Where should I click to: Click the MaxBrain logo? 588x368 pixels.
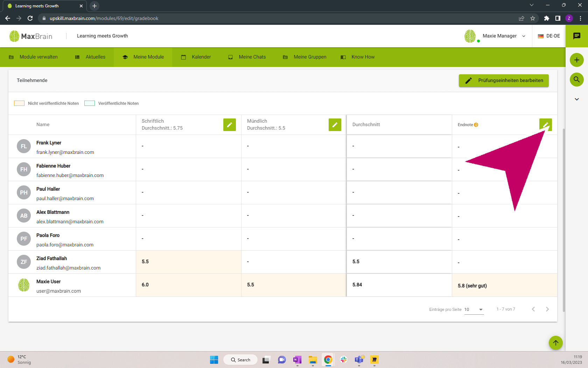point(31,36)
